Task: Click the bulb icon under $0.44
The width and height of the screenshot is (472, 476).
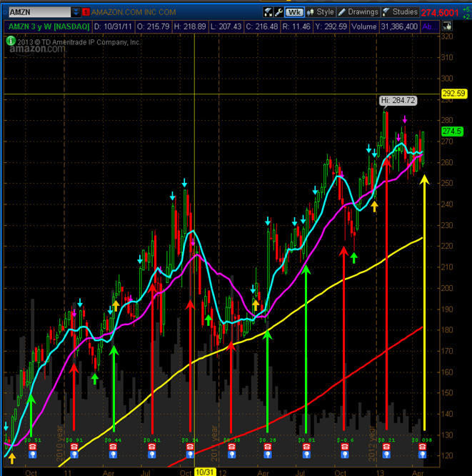Action: (113, 455)
